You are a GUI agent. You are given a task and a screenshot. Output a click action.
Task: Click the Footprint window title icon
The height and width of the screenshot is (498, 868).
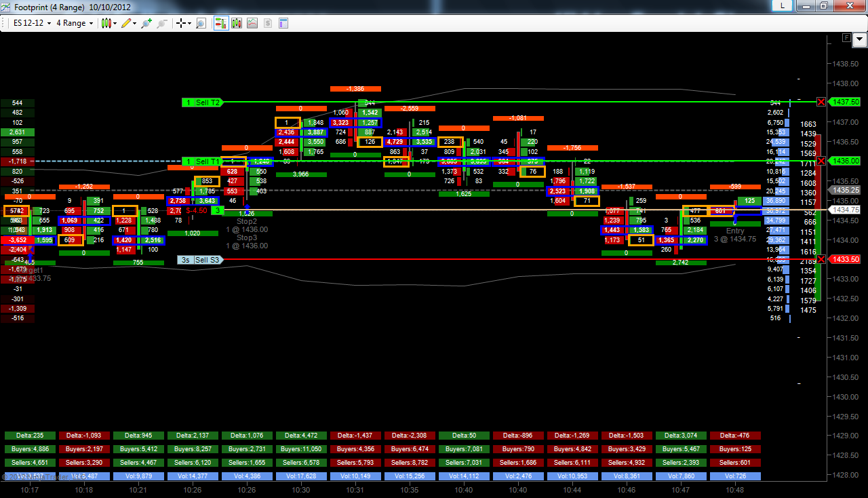tap(7, 7)
